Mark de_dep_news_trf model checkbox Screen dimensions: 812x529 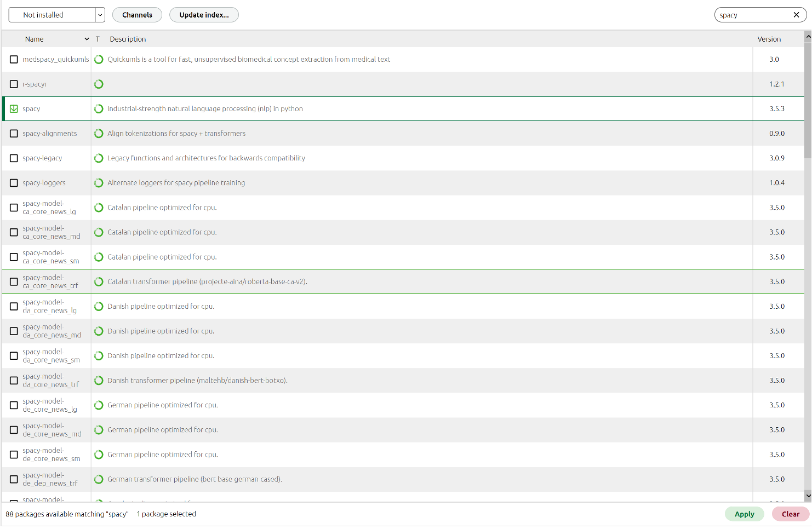14,480
